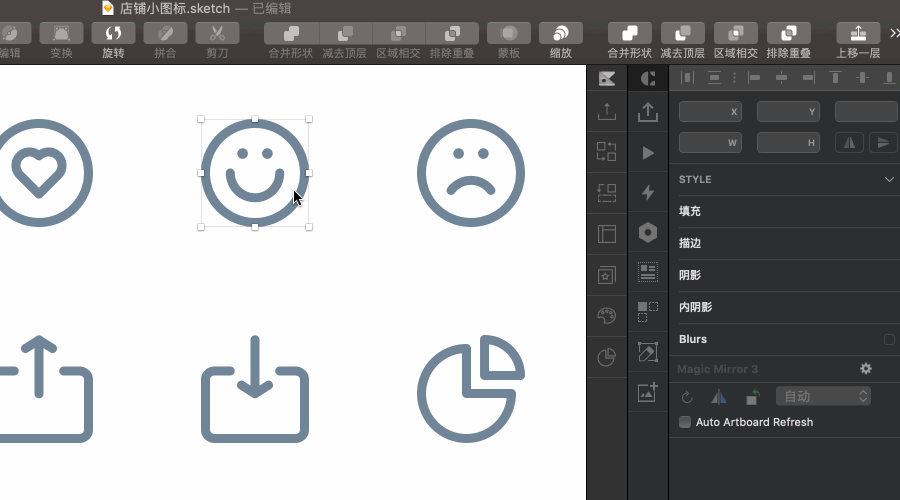Viewport: 900px width, 500px height.
Task: Click the flip vertical button
Action: (x=883, y=143)
